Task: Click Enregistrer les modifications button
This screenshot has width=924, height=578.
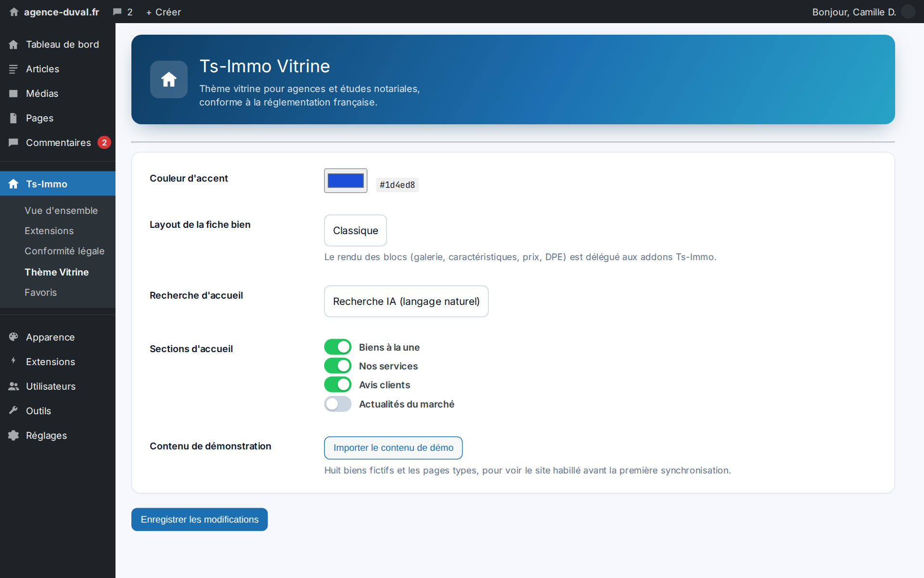Action: click(x=200, y=520)
